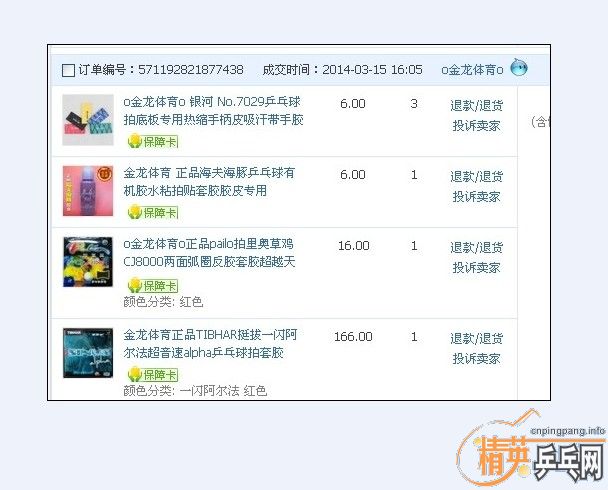The height and width of the screenshot is (490, 608).
Task: Open seller o金龙体育o link in order header
Action: [x=471, y=70]
